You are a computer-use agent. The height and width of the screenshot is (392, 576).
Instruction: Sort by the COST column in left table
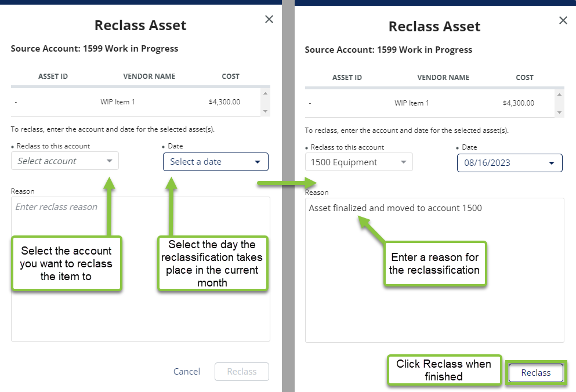point(230,77)
